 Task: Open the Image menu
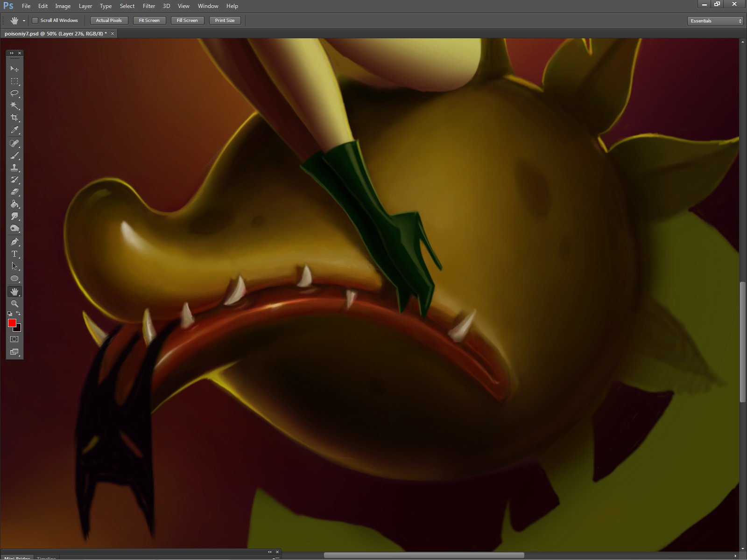pos(63,6)
